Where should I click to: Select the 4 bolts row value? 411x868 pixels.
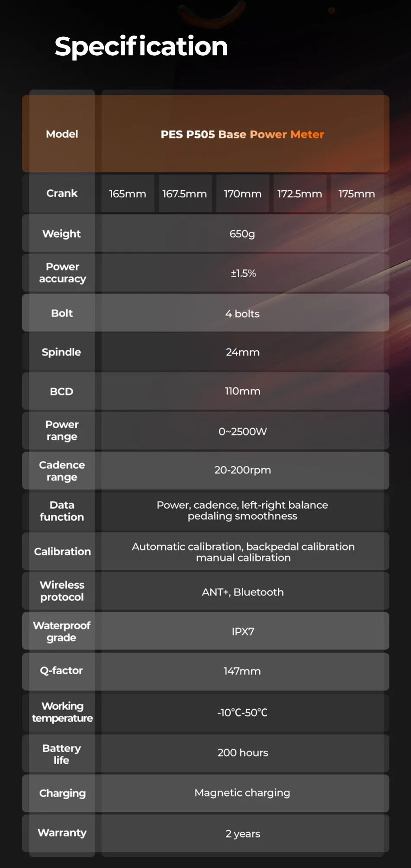(242, 314)
